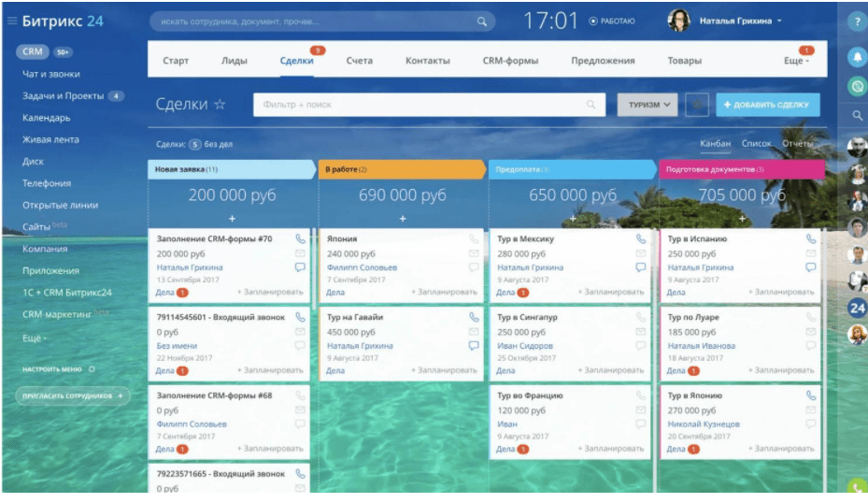Switch to the Лиды tab
The image size is (868, 503).
[235, 61]
